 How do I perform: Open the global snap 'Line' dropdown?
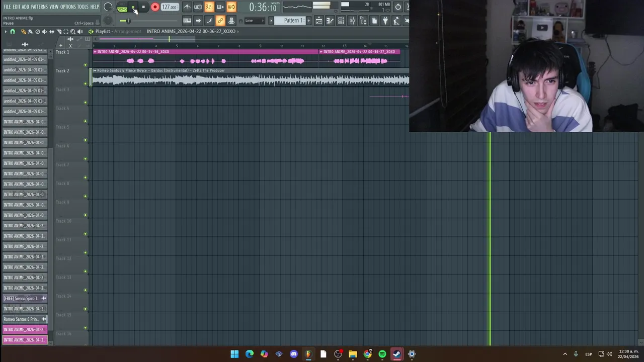coord(255,21)
